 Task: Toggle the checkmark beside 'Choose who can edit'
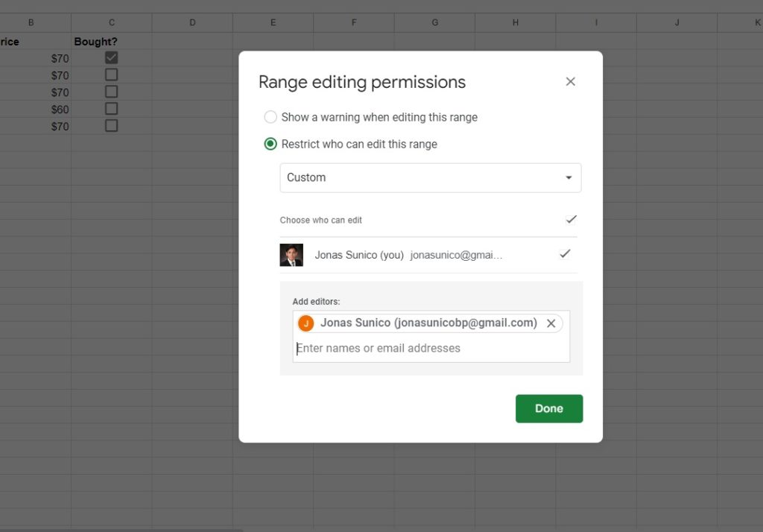tap(571, 220)
